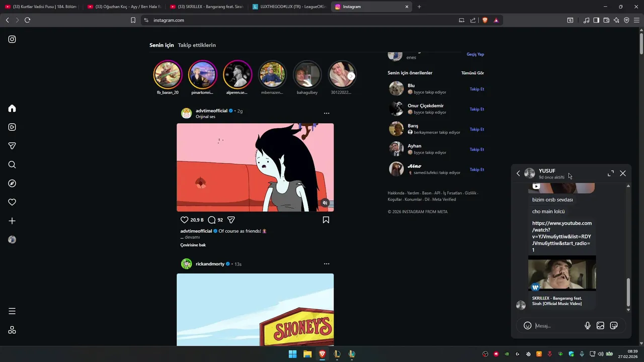644x362 pixels.
Task: Open Search magnifier in Instagram sidebar
Action: (12, 164)
